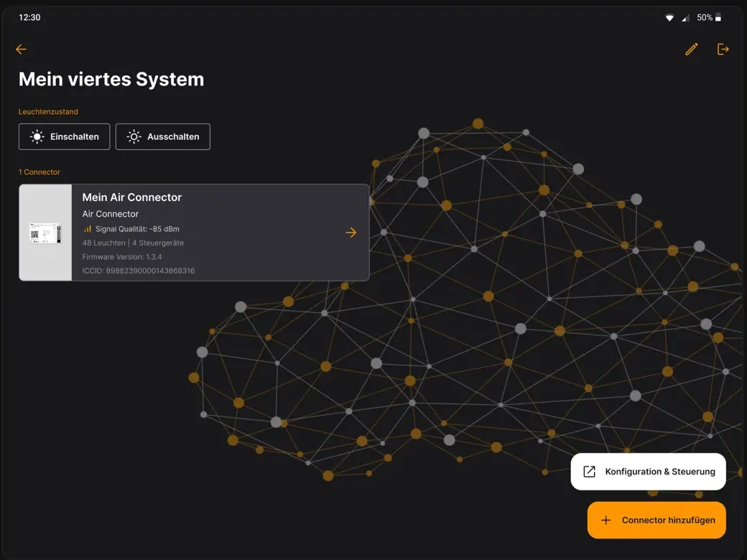Select the Mein Air Connector title
Screen dimensions: 747x560
tap(132, 197)
